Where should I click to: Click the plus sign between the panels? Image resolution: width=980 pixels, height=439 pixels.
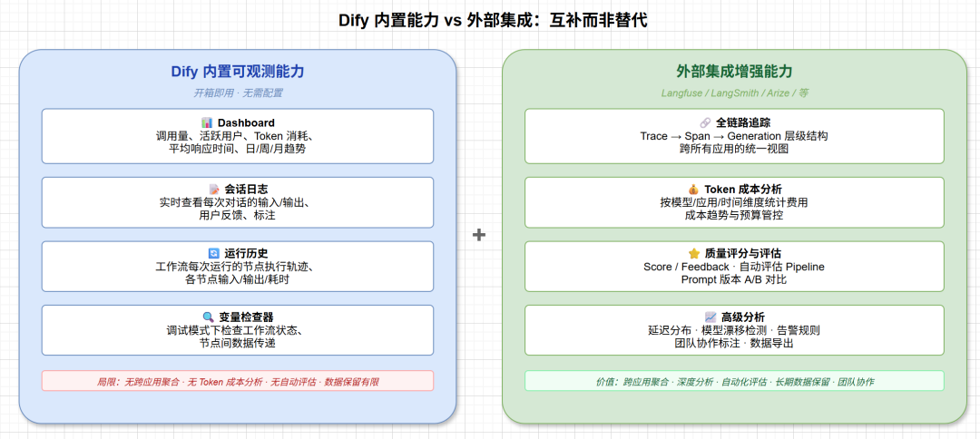pyautogui.click(x=479, y=235)
